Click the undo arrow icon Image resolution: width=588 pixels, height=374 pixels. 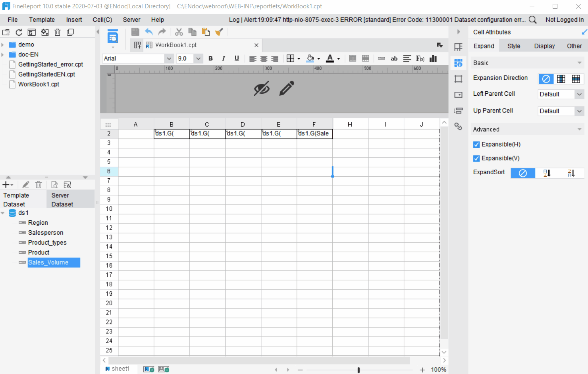149,32
